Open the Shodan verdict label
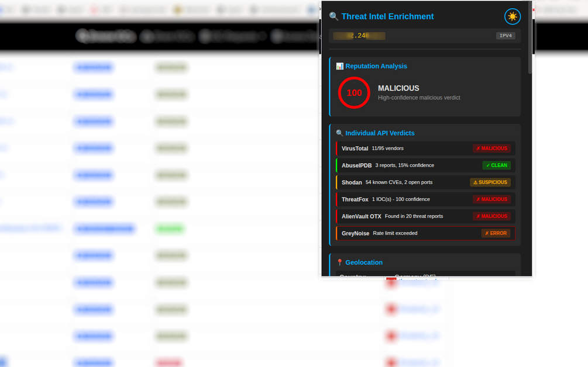This screenshot has width=588, height=367. [352, 182]
